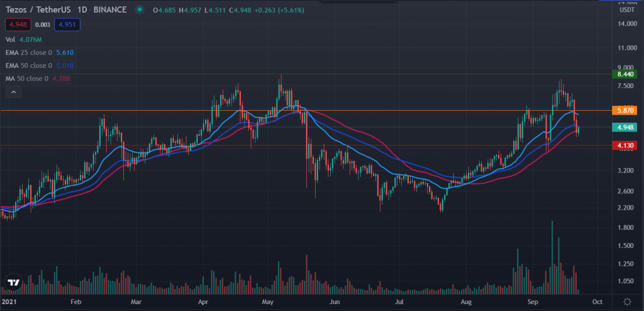This screenshot has width=644, height=311.
Task: Collapse the indicator legend chevron
Action: 14,92
